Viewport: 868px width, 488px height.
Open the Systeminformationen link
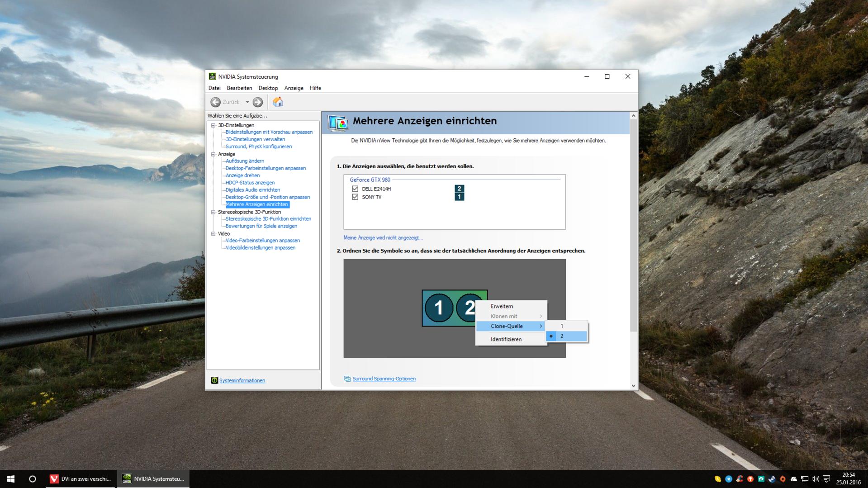click(242, 381)
